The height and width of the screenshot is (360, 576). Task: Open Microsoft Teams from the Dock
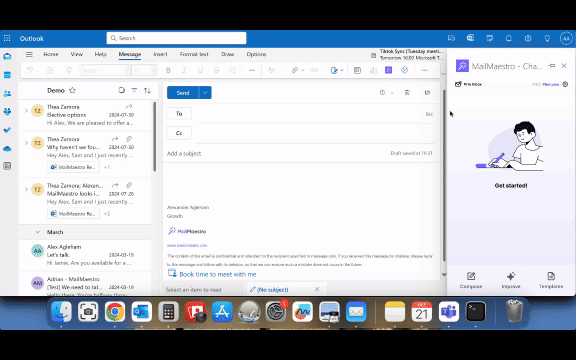pos(449,312)
